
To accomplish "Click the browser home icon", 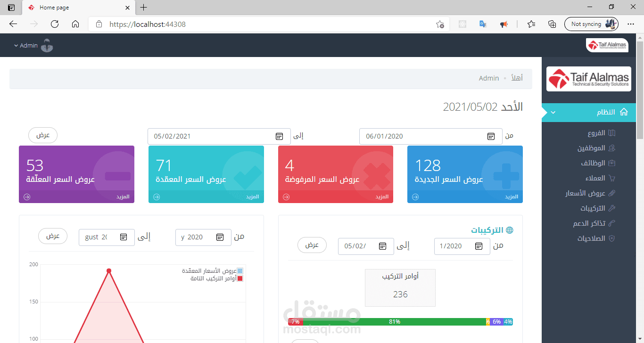I will tap(75, 24).
